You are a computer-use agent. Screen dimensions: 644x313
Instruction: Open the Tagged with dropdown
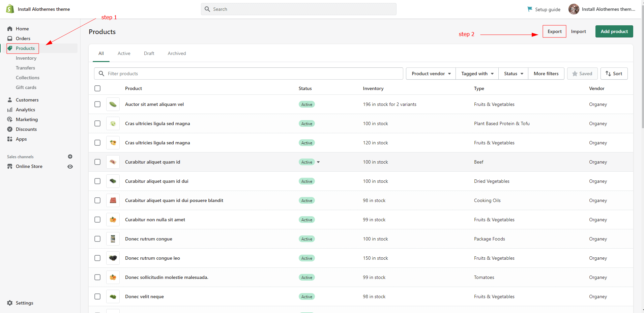477,74
